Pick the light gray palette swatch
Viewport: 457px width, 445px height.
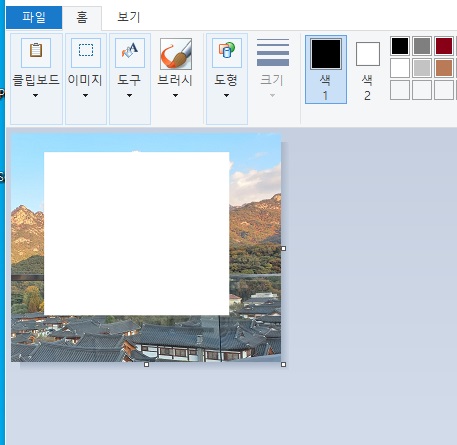(x=422, y=68)
